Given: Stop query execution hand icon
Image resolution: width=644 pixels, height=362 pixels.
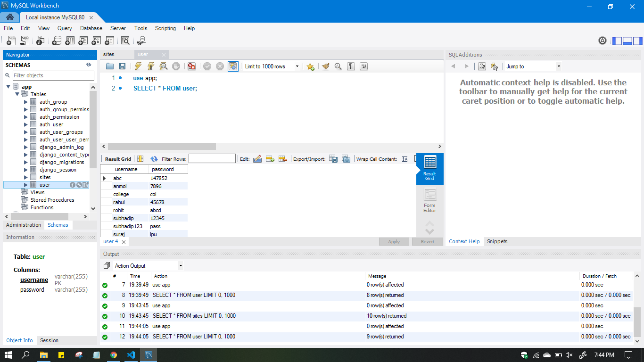Looking at the screenshot, I should (x=176, y=66).
